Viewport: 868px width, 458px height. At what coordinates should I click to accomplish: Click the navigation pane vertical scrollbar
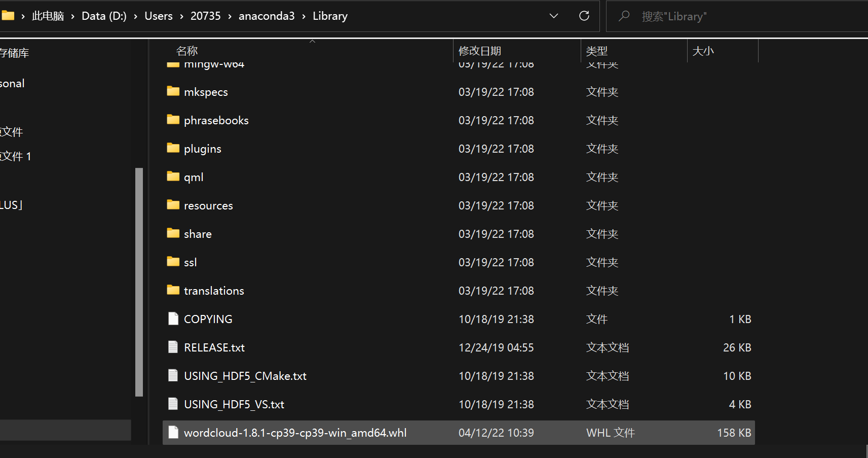pos(139,282)
